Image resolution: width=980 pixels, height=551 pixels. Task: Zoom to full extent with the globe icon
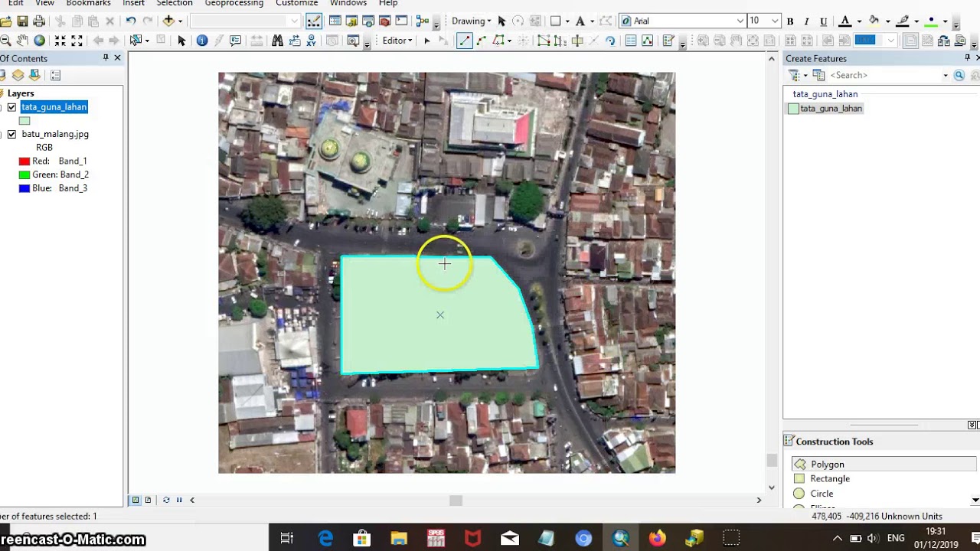pos(40,41)
